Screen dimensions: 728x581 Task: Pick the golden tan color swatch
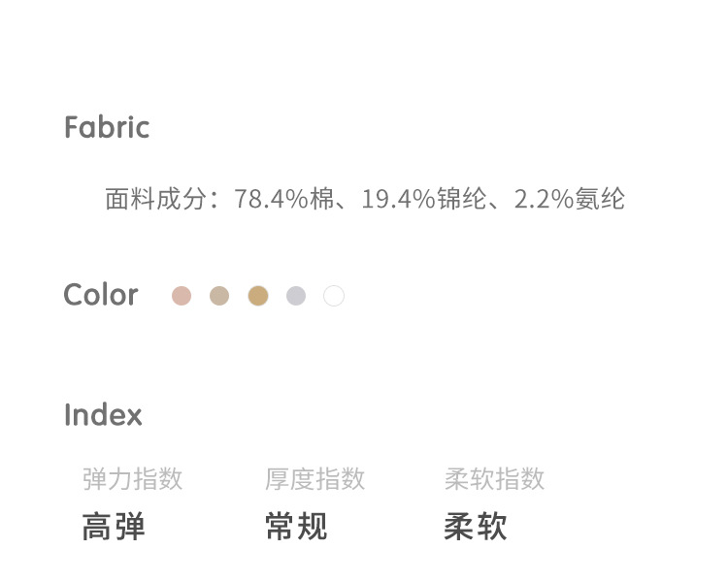point(257,296)
